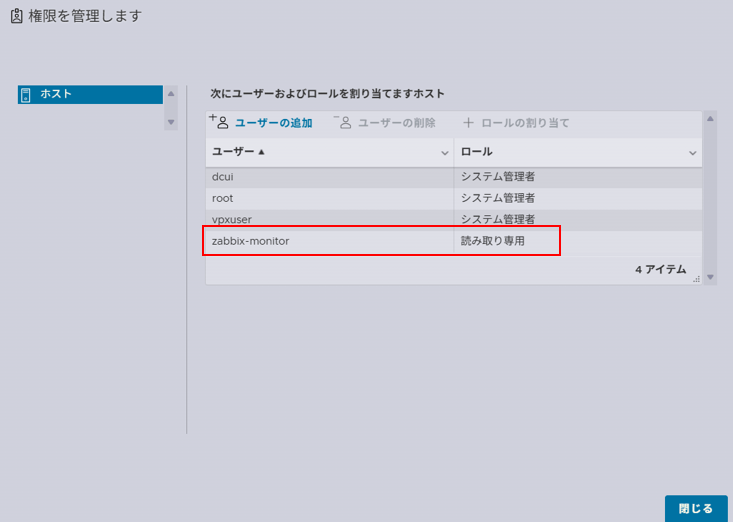The image size is (733, 522).
Task: Click the left panel scroll down arrow
Action: [171, 122]
